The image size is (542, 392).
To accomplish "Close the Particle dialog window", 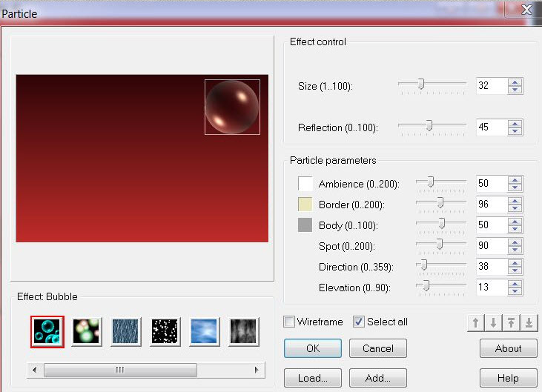I will [x=526, y=10].
